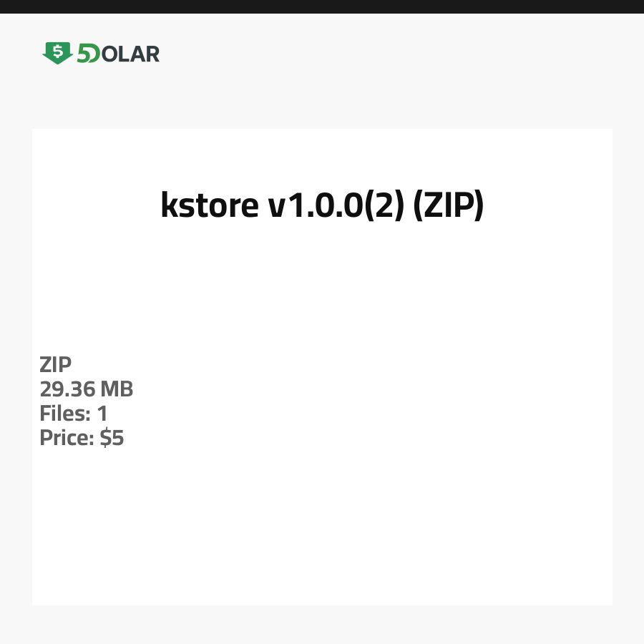Click the ZIP file type label
The width and height of the screenshot is (644, 644).
(56, 365)
